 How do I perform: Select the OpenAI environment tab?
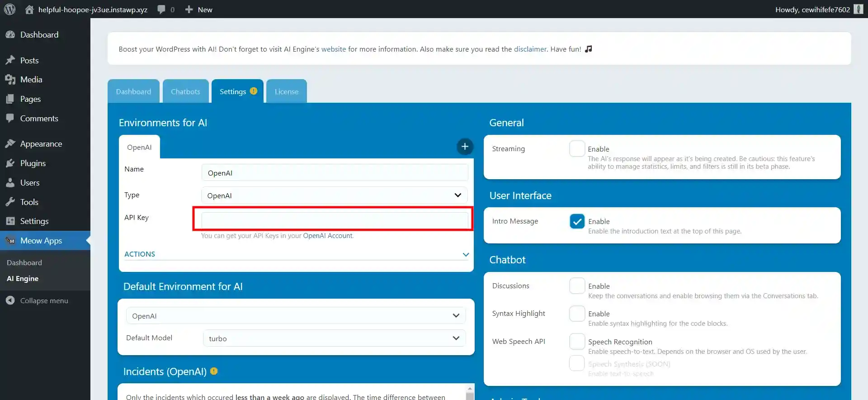point(139,147)
